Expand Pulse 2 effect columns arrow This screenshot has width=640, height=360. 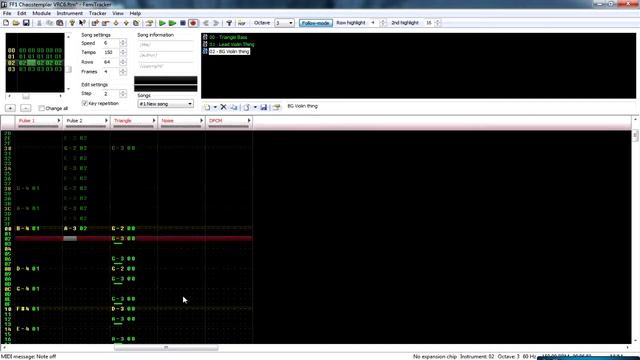coord(106,121)
